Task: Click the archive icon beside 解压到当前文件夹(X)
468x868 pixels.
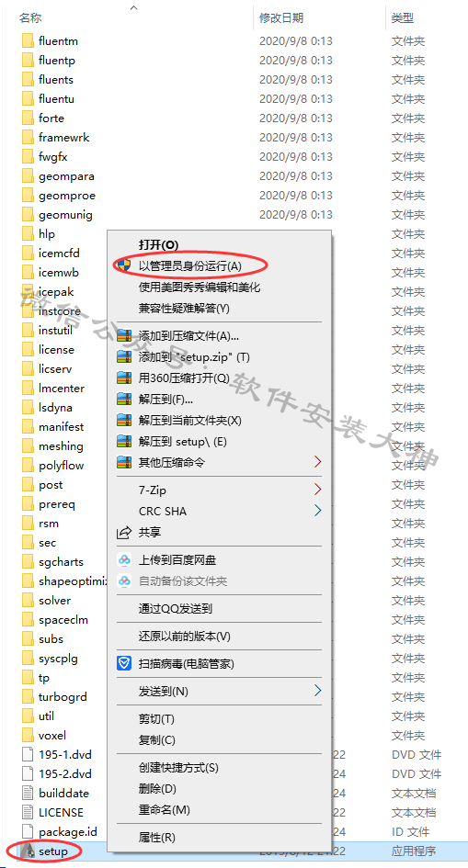Action: pyautogui.click(x=124, y=421)
